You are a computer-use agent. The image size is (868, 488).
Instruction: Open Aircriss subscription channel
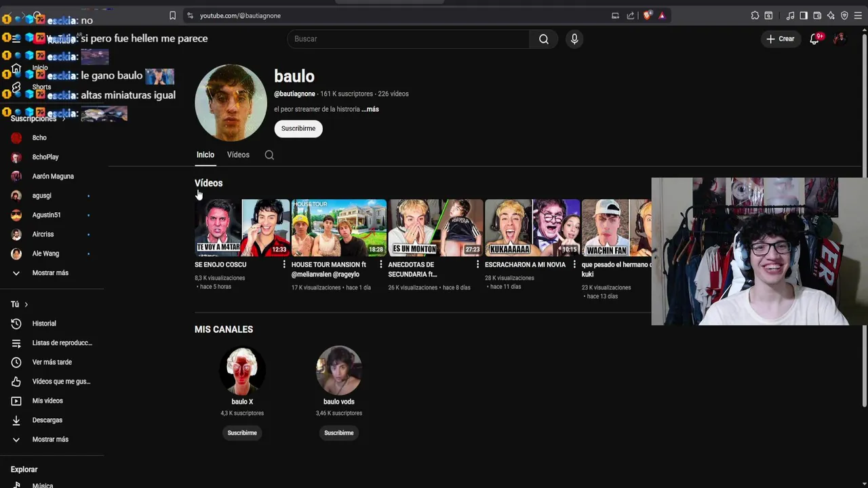click(x=52, y=235)
